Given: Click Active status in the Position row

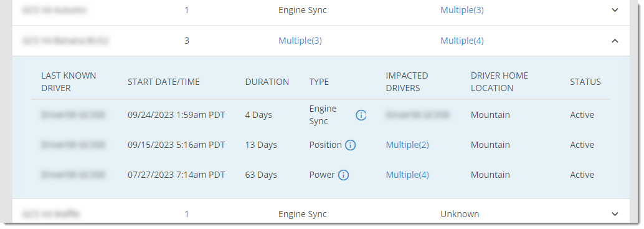Looking at the screenshot, I should click(582, 145).
